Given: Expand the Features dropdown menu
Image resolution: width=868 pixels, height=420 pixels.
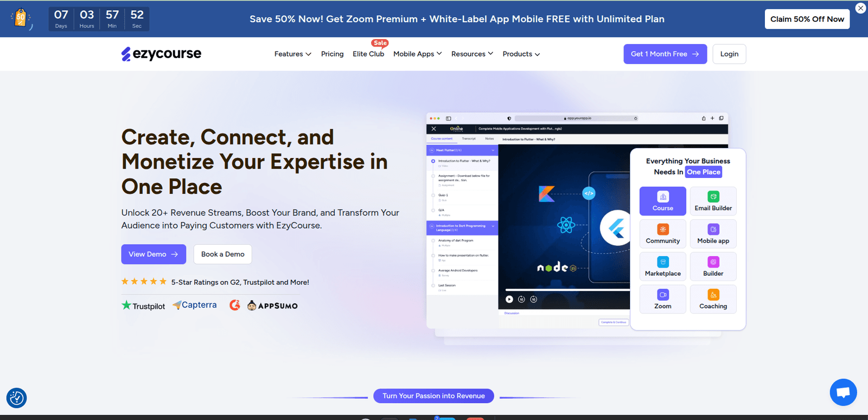Looking at the screenshot, I should pyautogui.click(x=292, y=54).
